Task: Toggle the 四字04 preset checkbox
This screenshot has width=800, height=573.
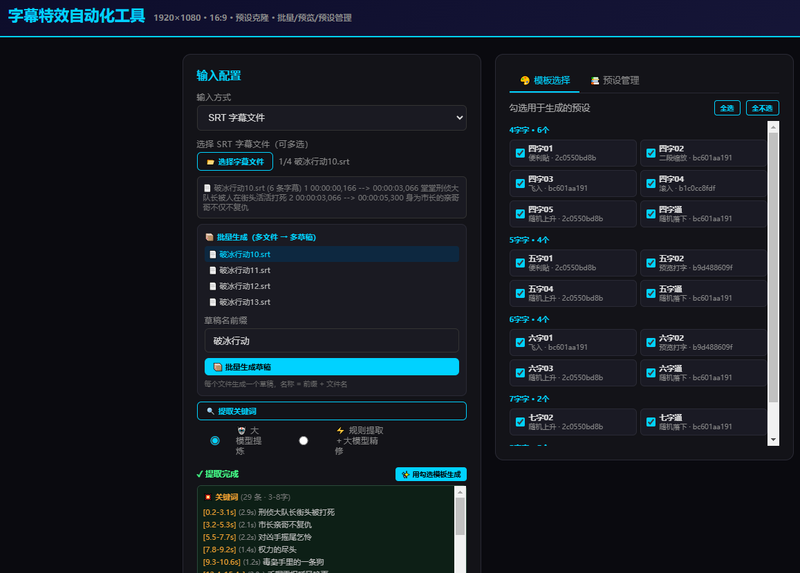Action: [651, 184]
